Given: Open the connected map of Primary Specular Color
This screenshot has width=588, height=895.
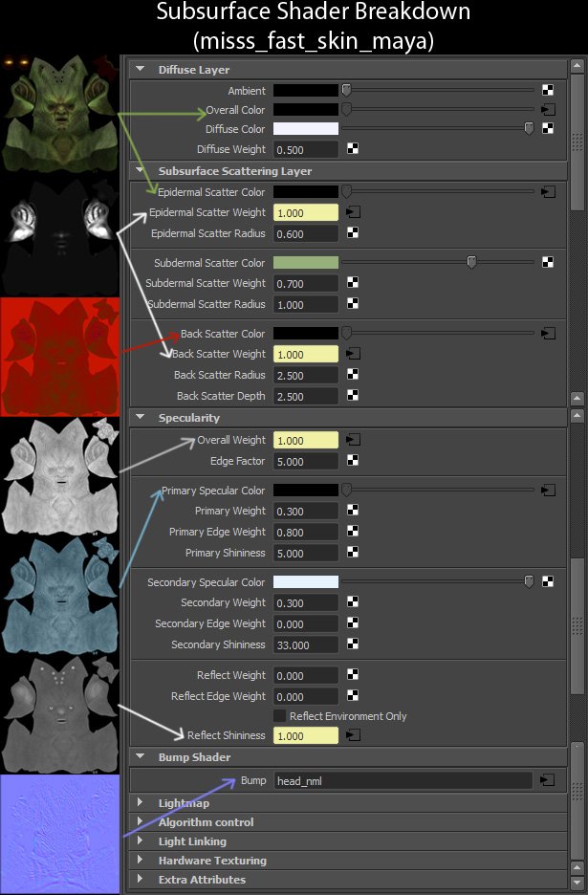Looking at the screenshot, I should tap(548, 490).
